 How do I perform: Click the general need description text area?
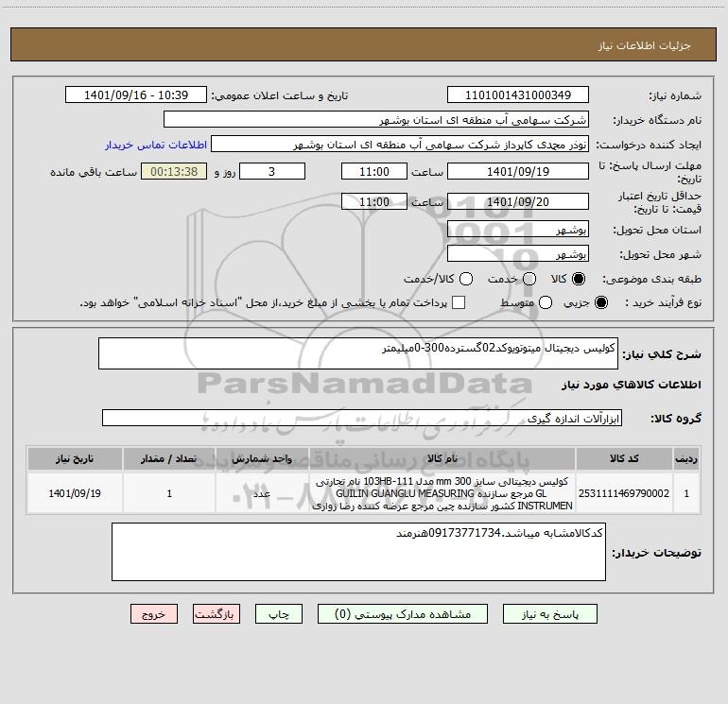click(x=358, y=353)
